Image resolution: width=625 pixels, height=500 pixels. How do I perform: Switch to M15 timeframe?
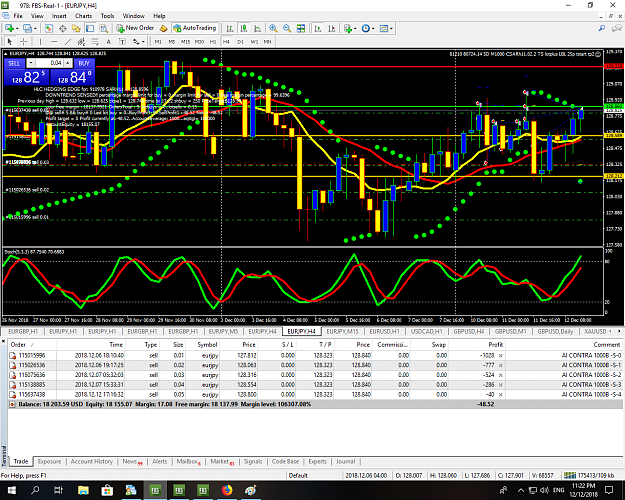185,41
